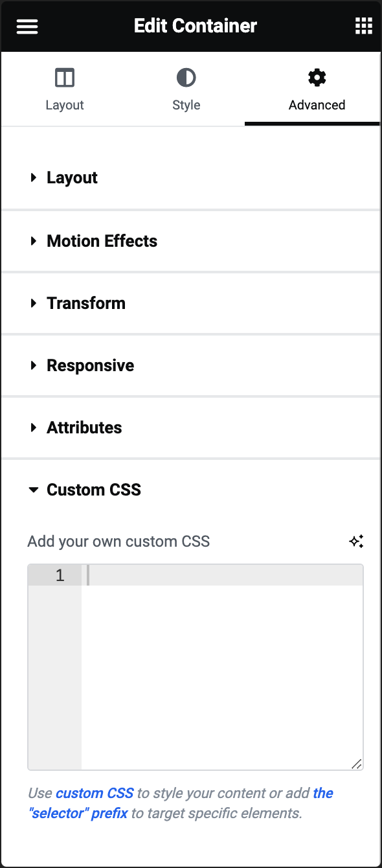Expand the Motion Effects section
The width and height of the screenshot is (382, 868).
point(190,241)
